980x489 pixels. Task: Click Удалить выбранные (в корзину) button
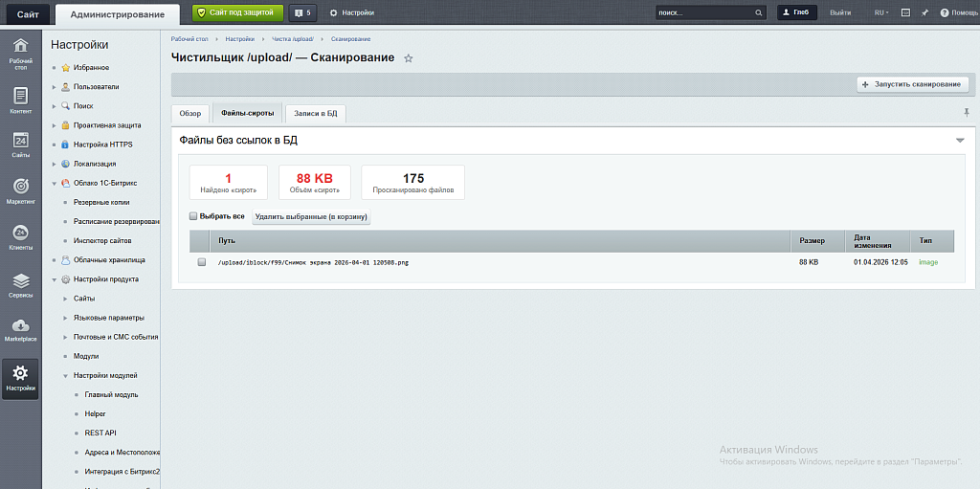point(311,217)
